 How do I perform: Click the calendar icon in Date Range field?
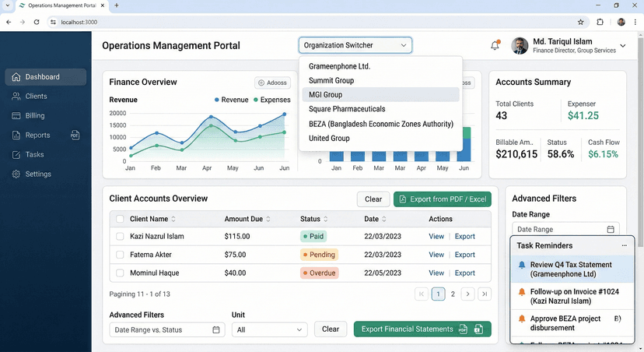coord(611,230)
